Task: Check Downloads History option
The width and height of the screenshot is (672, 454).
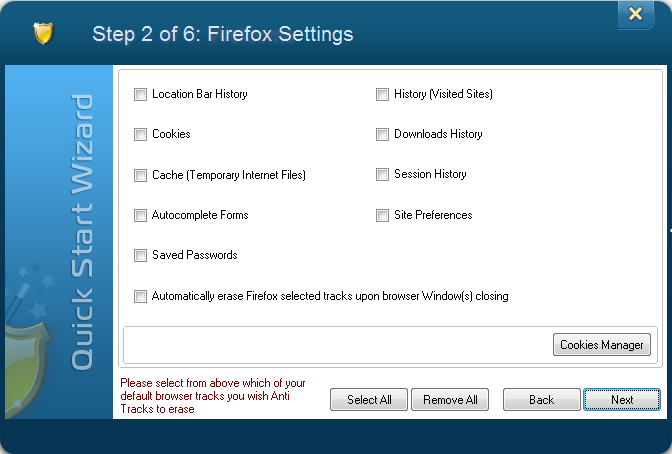Action: [x=382, y=134]
